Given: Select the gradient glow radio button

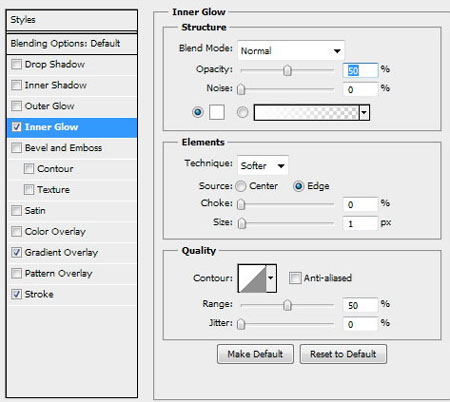Looking at the screenshot, I should [x=242, y=112].
